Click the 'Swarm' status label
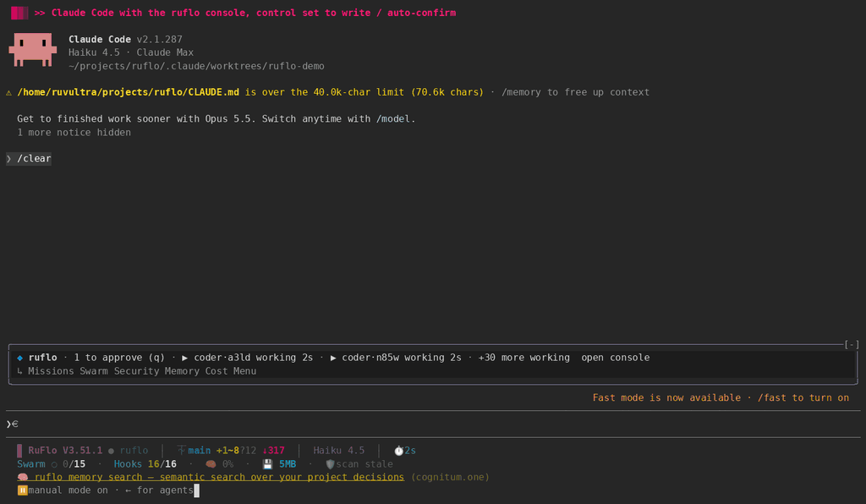This screenshot has width=866, height=504. (31, 464)
